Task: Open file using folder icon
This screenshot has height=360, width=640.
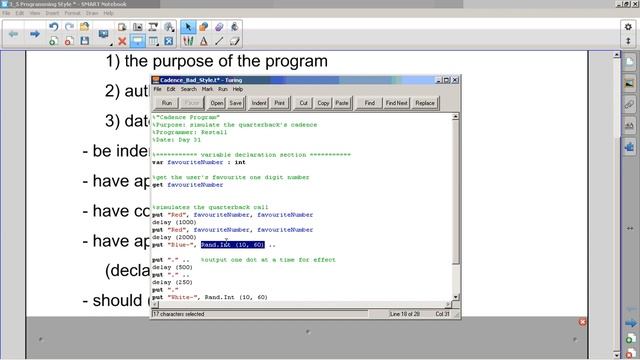Action: pyautogui.click(x=84, y=27)
